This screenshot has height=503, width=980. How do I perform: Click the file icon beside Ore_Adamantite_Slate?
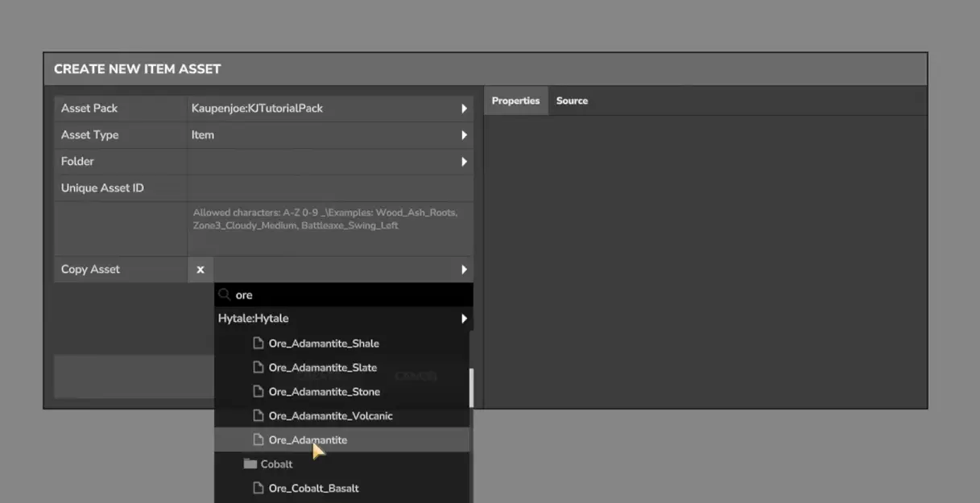[258, 368]
